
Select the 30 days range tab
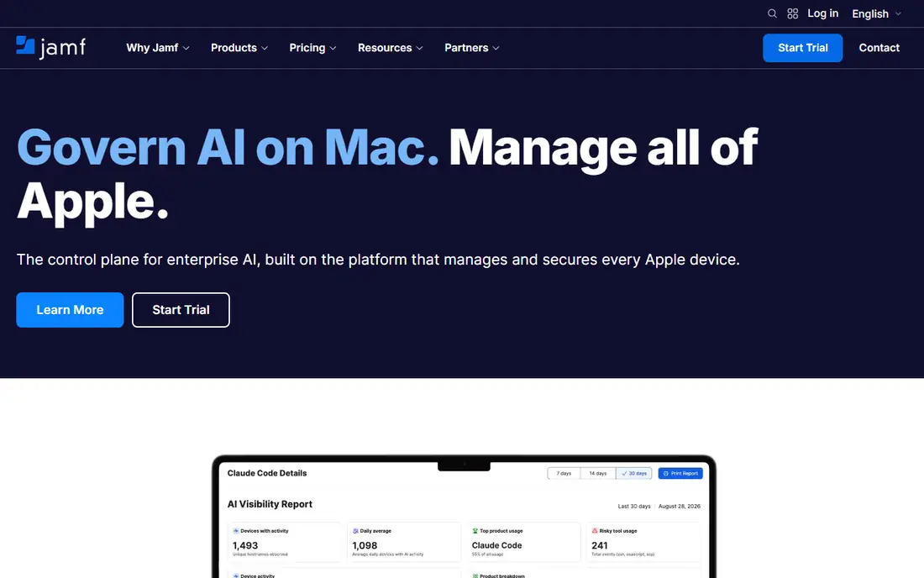pos(634,474)
